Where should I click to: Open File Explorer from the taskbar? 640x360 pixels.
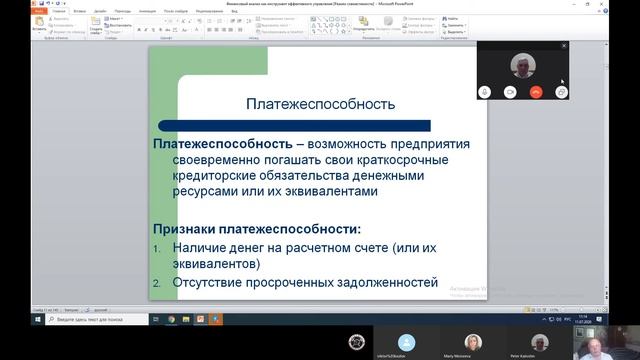point(186,319)
